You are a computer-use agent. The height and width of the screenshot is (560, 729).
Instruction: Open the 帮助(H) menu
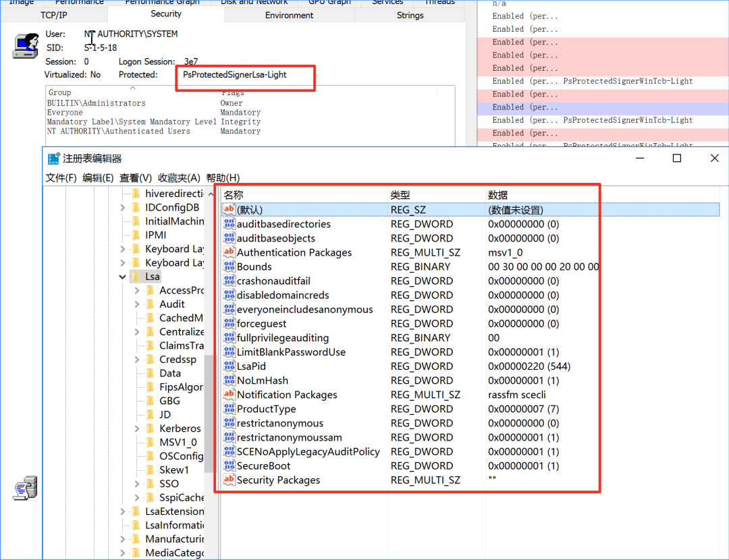tap(223, 178)
